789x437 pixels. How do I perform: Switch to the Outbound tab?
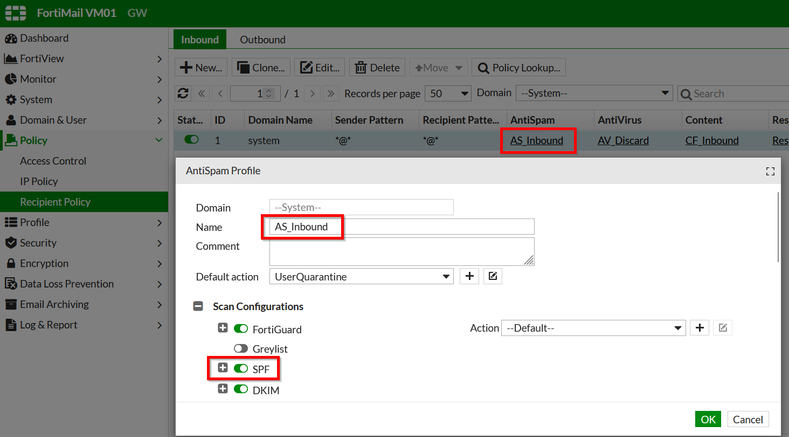point(262,39)
